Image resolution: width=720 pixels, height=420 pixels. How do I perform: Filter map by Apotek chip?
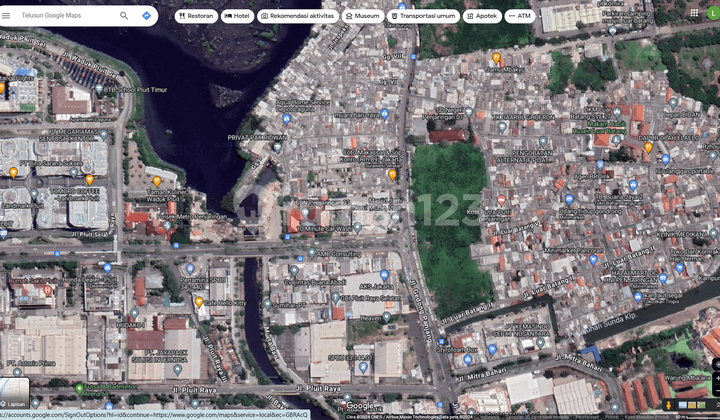482,16
